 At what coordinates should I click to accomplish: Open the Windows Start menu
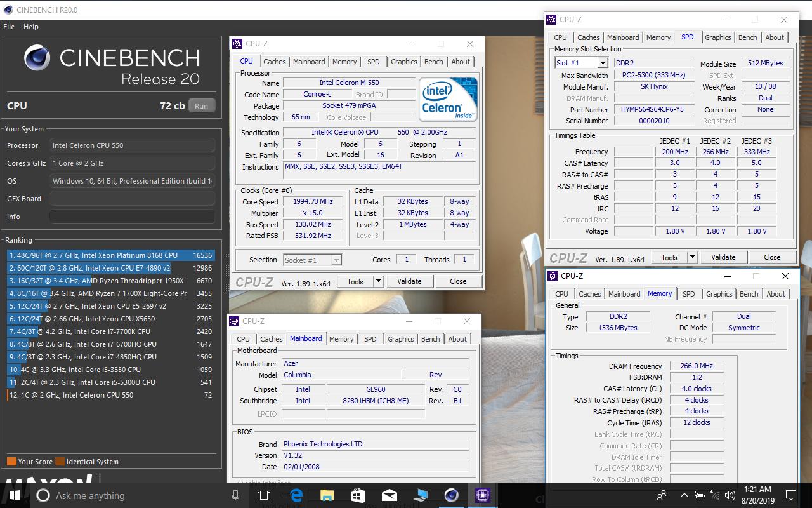[14, 495]
